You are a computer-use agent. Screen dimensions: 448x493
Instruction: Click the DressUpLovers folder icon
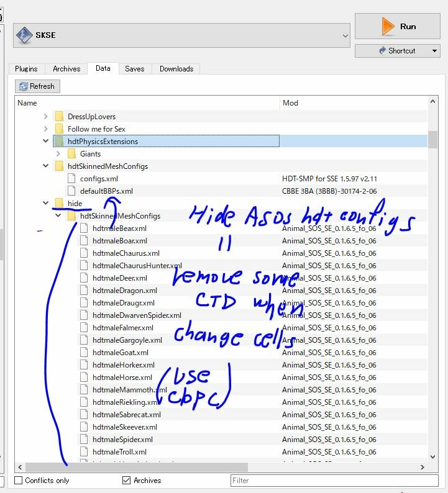59,116
